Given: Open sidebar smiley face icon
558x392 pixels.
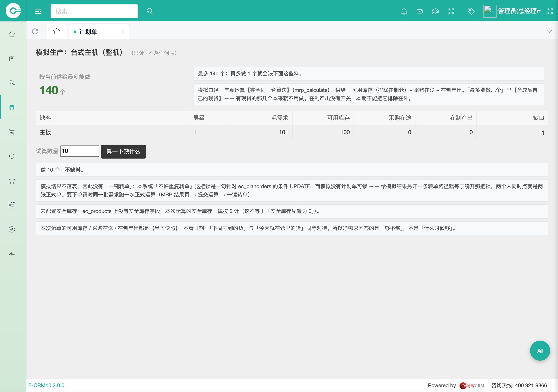Looking at the screenshot, I should 12,156.
